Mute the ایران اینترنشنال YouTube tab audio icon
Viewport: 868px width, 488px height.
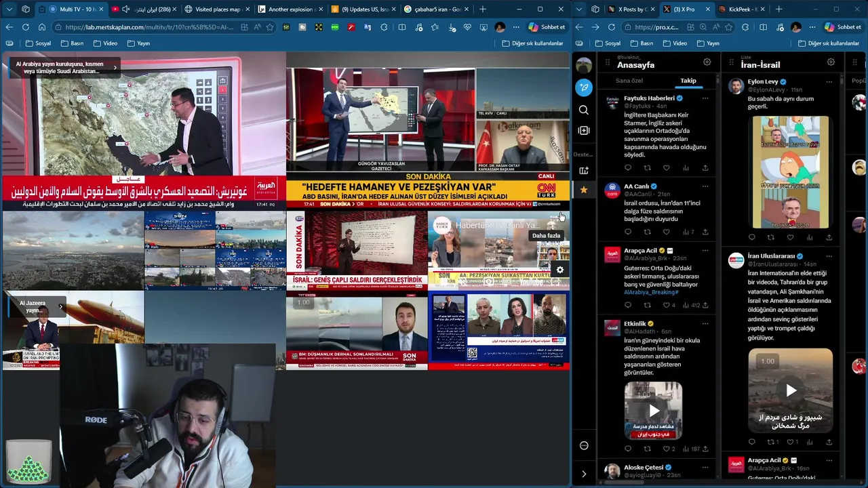(x=125, y=9)
